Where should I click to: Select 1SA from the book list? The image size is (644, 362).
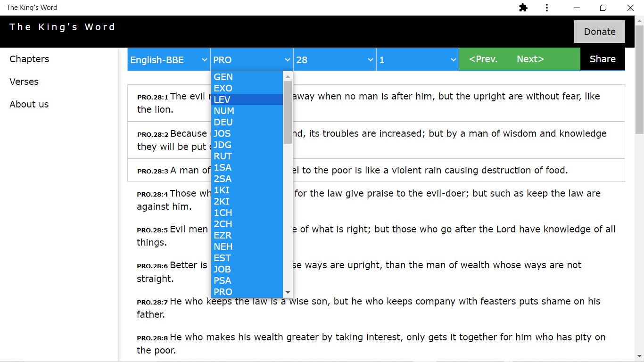click(x=247, y=167)
